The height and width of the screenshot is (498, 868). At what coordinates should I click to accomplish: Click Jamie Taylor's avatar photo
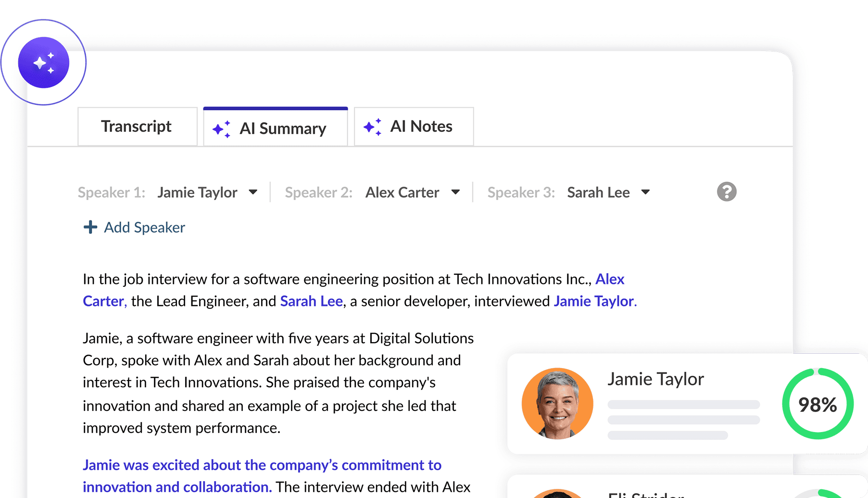[x=557, y=404]
